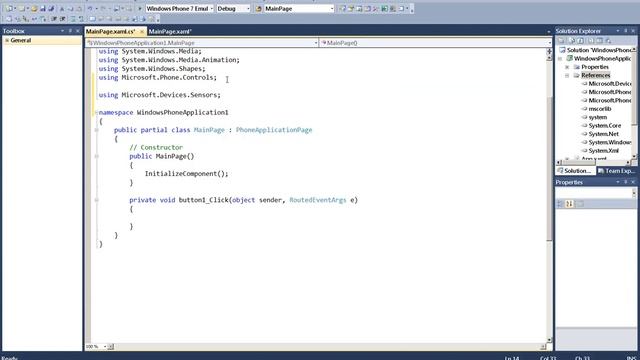Comment out the selected lines icon
The width and height of the screenshot is (640, 360).
pos(73,19)
